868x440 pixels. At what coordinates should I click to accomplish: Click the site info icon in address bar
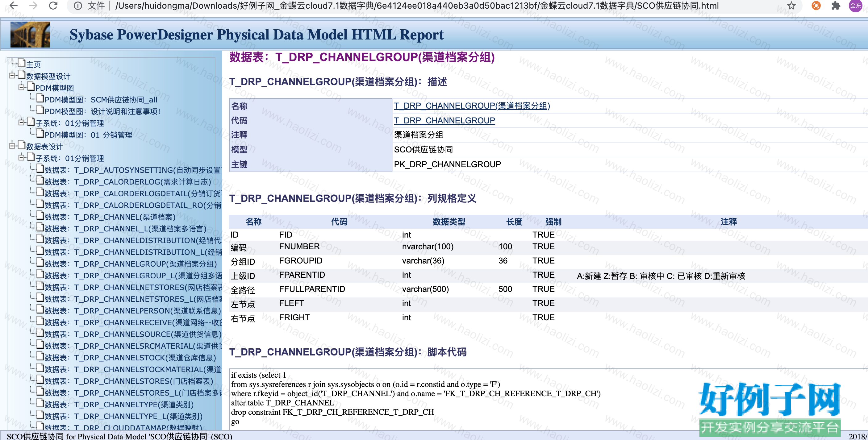coord(78,6)
